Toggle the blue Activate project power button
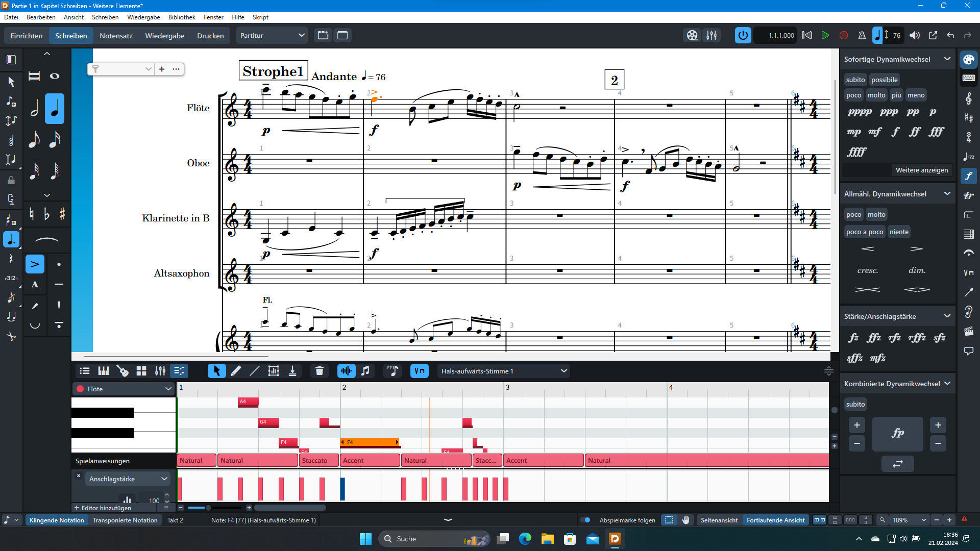 743,35
